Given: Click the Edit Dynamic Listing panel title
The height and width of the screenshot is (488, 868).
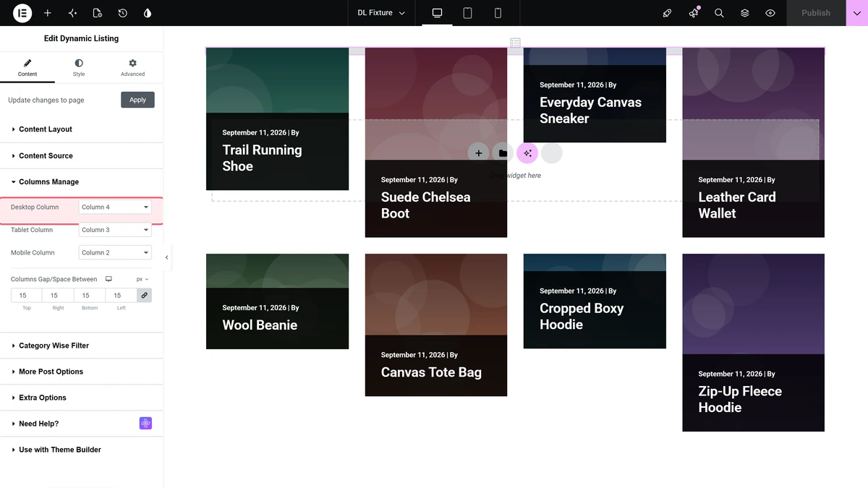Looking at the screenshot, I should click(x=82, y=38).
